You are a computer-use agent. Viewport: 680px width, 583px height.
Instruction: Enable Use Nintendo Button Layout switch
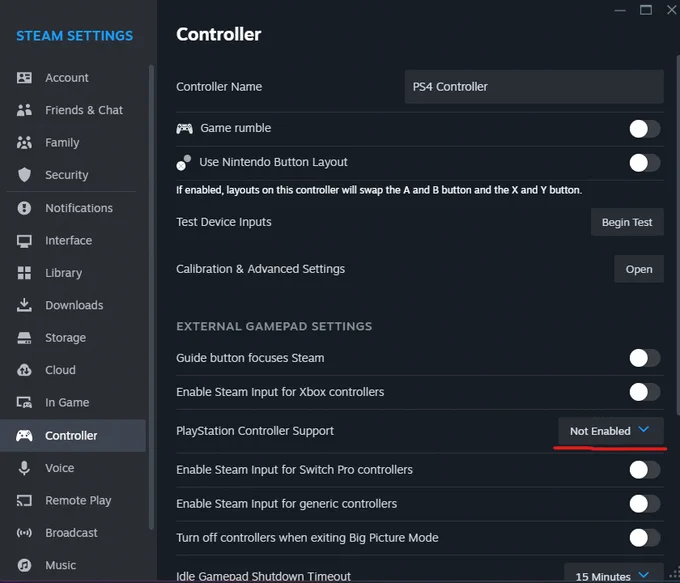tap(645, 163)
